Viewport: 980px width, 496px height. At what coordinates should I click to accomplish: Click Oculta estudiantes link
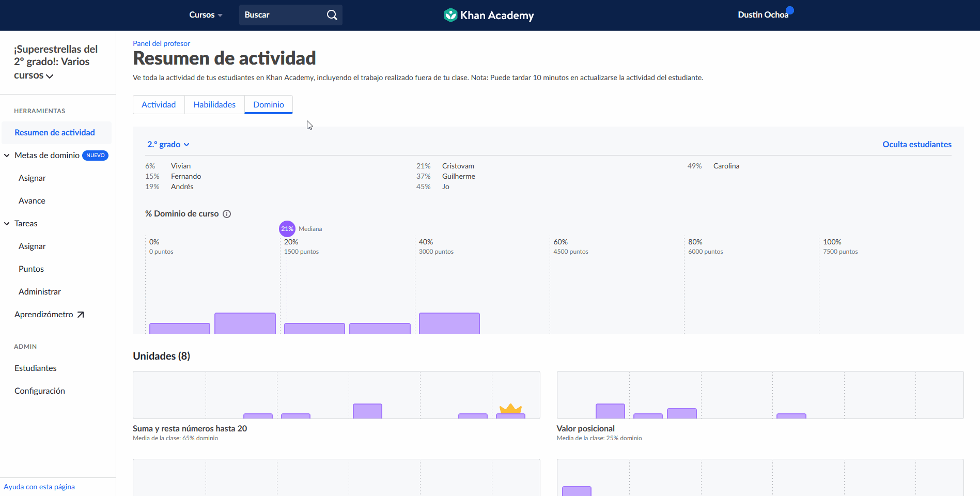pos(917,145)
